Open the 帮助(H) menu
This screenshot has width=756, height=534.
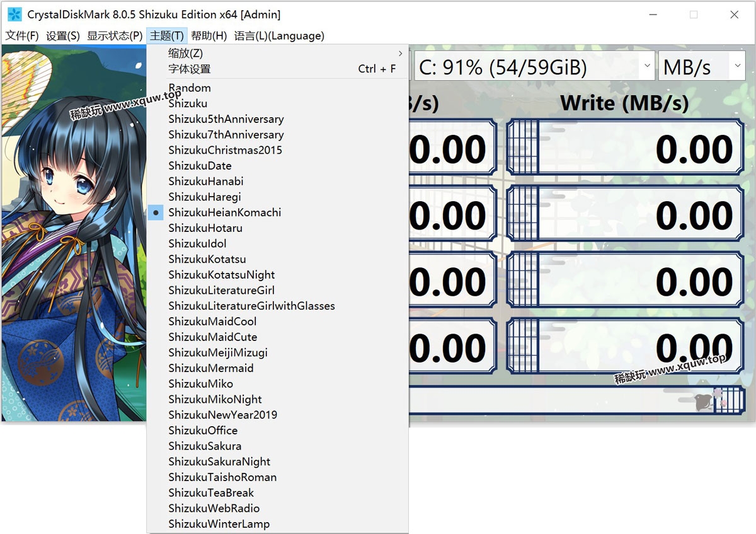[209, 36]
